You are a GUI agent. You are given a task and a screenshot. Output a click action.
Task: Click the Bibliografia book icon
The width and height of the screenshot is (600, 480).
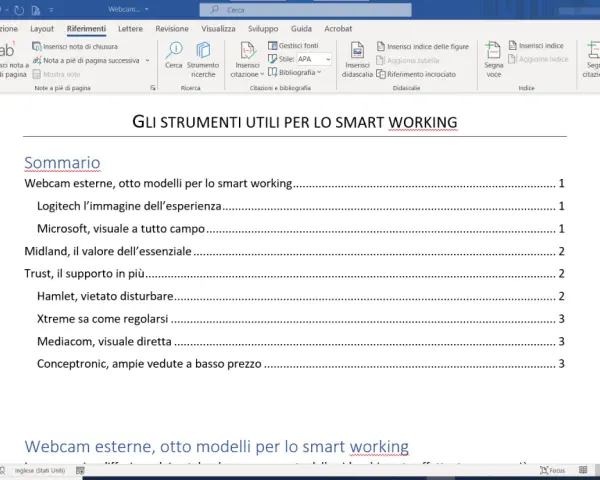[272, 72]
